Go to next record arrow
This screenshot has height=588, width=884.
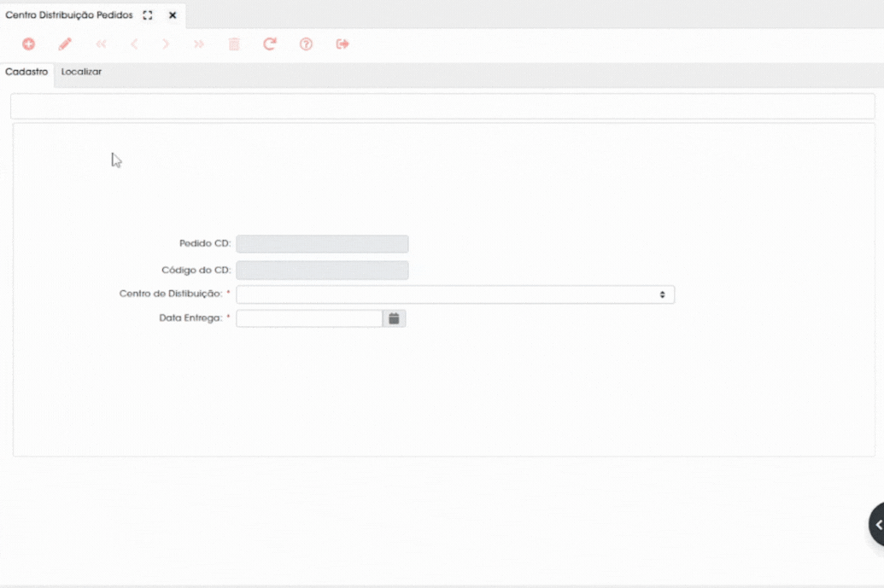point(165,44)
